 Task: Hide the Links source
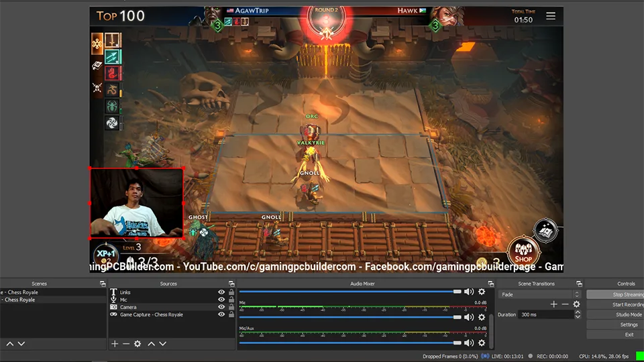click(x=221, y=292)
